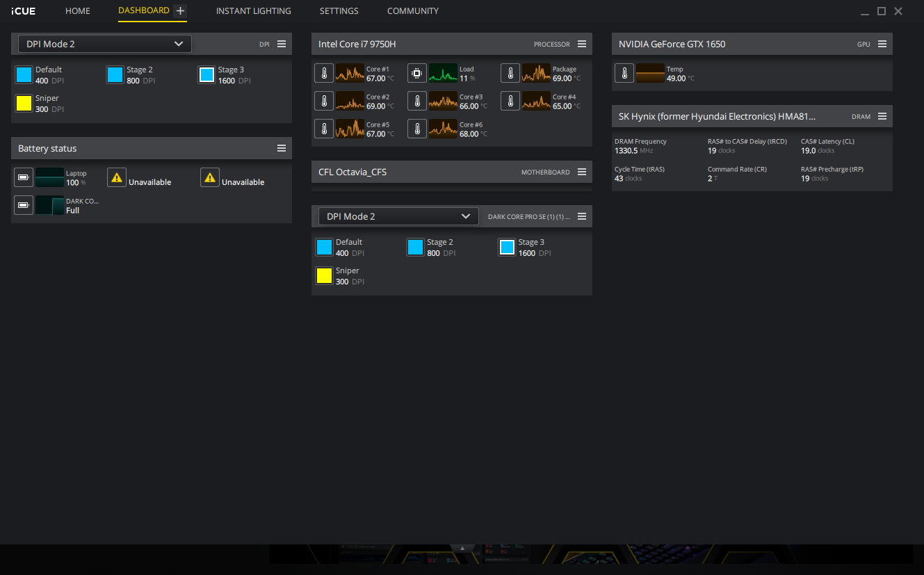
Task: Click the Package 69.00 °C reading
Action: click(x=567, y=79)
